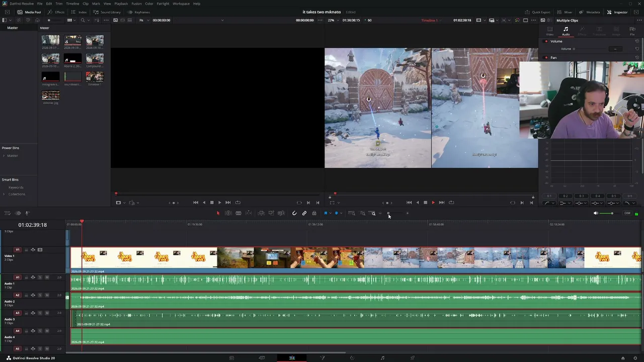Select the Timeline 1 thumbnail in media pool
644x362 pixels.
95,78
